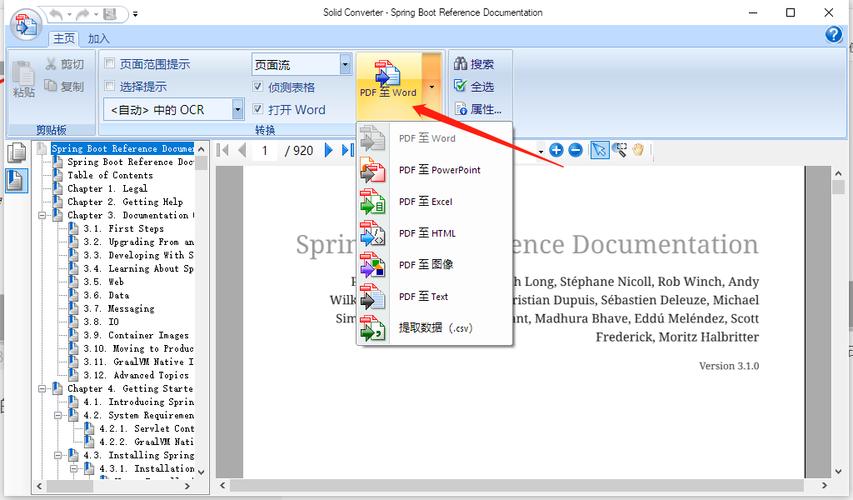Collapse the 4.3.1. Installation node

(x=74, y=468)
